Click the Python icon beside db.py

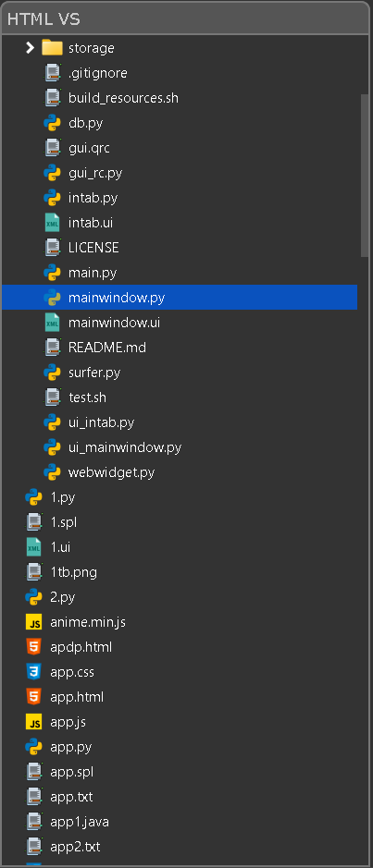tap(52, 123)
